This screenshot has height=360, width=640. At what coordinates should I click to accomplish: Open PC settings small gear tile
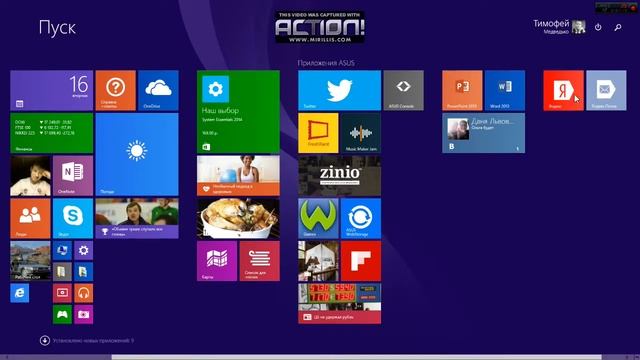84,250
